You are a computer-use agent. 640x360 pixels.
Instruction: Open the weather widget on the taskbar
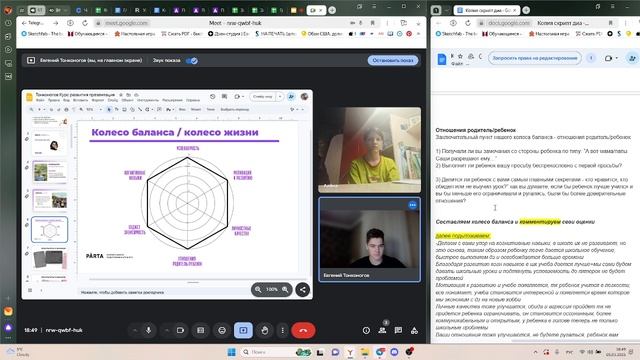pos(18,352)
